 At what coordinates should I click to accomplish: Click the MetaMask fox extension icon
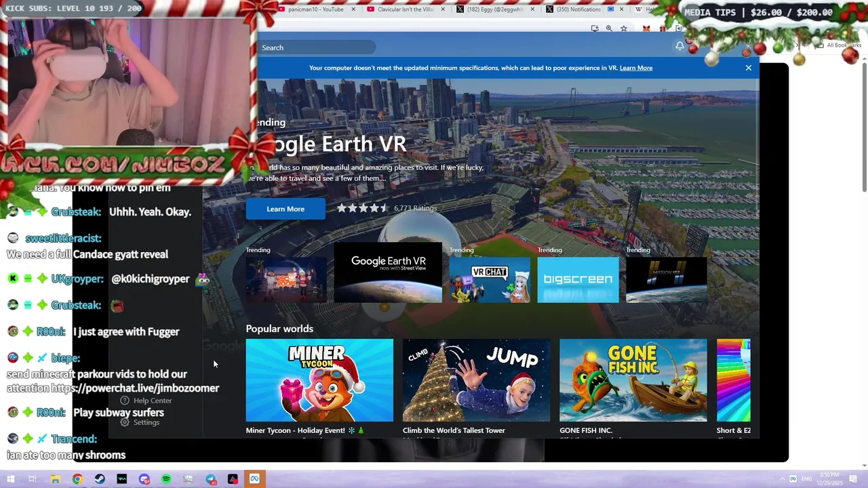click(x=646, y=28)
